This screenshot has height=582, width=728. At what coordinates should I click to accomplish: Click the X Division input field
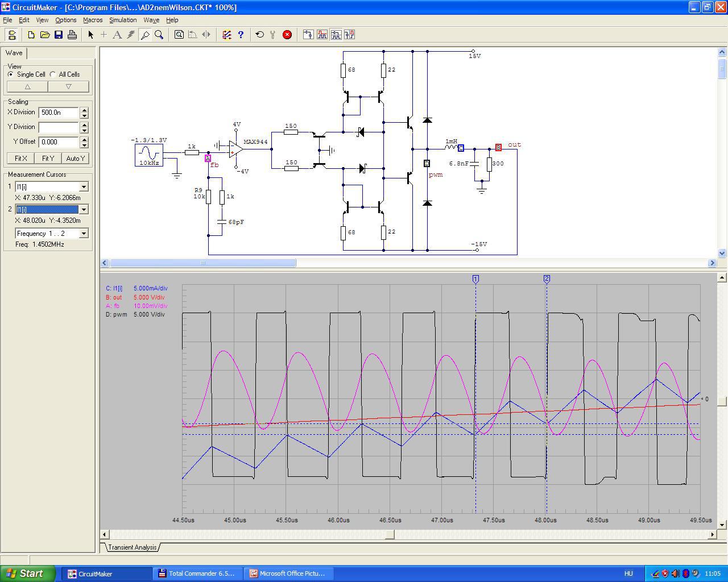(x=58, y=113)
